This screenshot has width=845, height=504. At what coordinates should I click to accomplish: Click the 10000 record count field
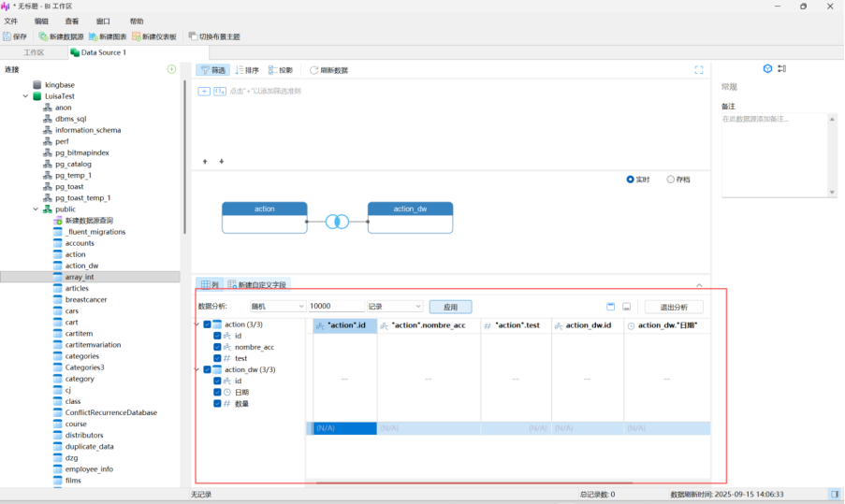(336, 307)
